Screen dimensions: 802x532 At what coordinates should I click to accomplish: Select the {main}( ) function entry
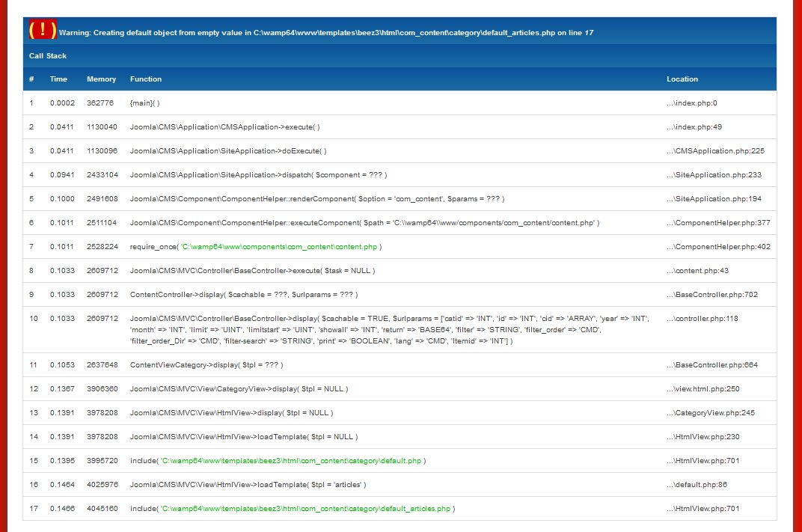click(145, 103)
